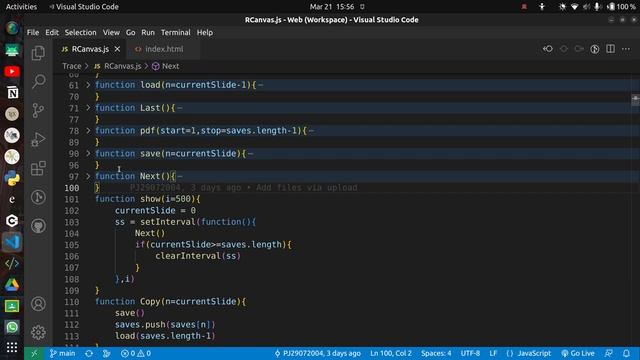Open the Edit menu

coord(52,32)
